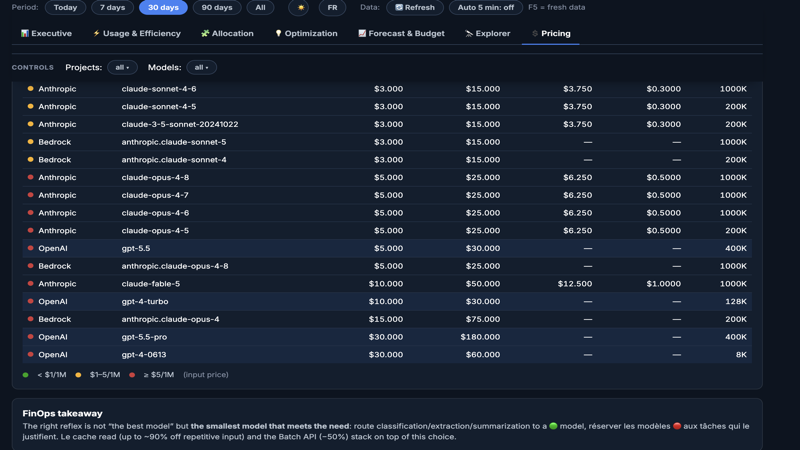This screenshot has width=800, height=450.
Task: Open the Projects filter dropdown
Action: tap(122, 67)
